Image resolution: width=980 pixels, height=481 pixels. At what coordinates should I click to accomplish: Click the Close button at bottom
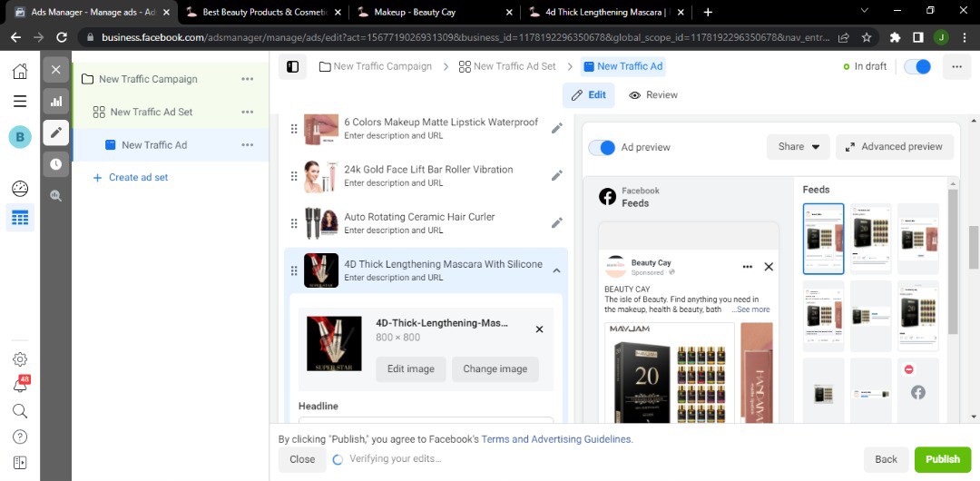click(302, 459)
